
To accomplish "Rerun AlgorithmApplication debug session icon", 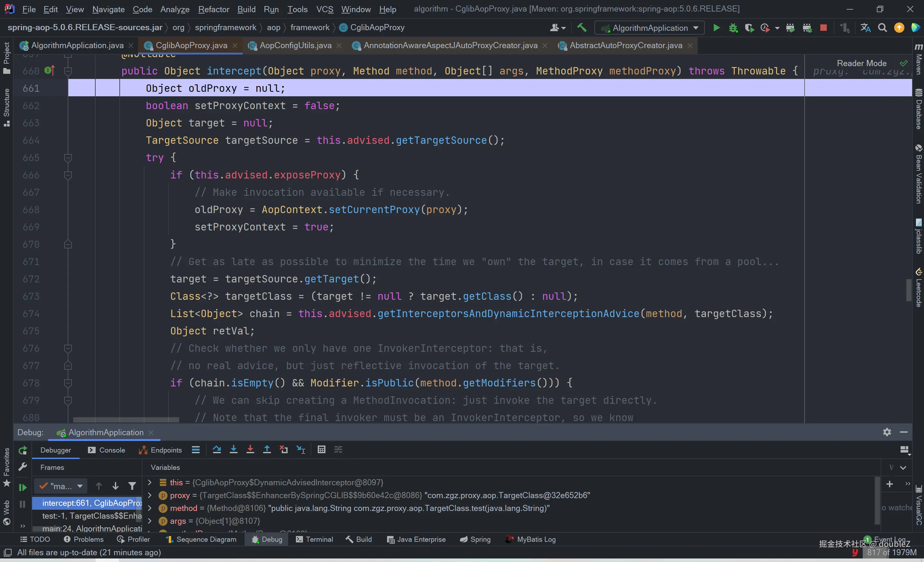I will pos(22,450).
